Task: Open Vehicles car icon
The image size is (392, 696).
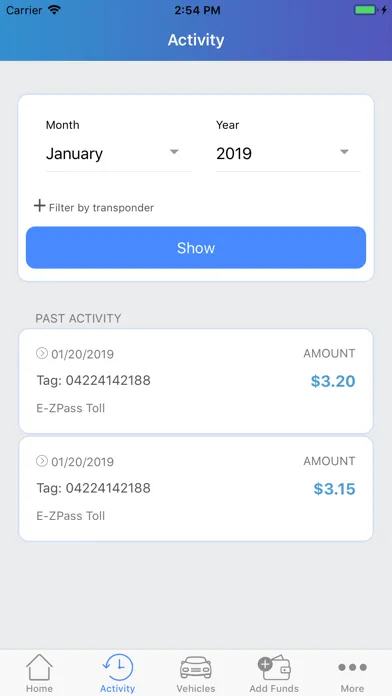Action: 196,668
